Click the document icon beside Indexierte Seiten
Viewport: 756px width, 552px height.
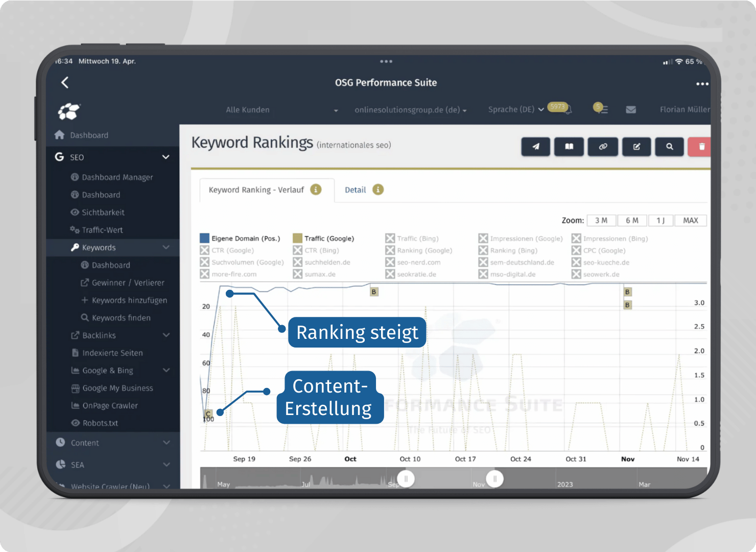point(75,353)
